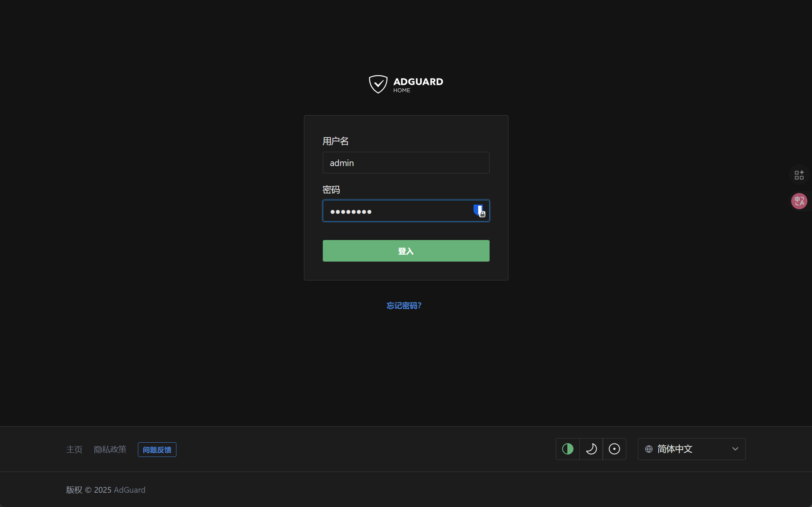The width and height of the screenshot is (812, 507).
Task: Click the 问题反馈 feedback button
Action: tap(157, 450)
